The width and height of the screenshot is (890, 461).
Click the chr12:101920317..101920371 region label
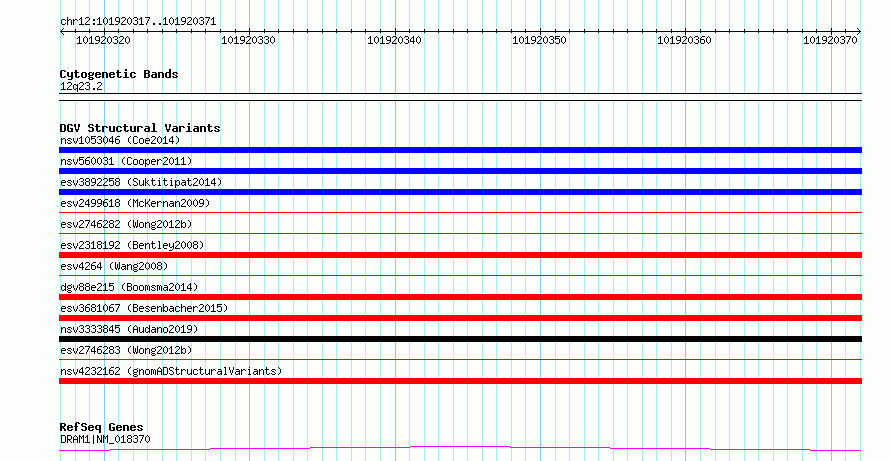(x=138, y=22)
